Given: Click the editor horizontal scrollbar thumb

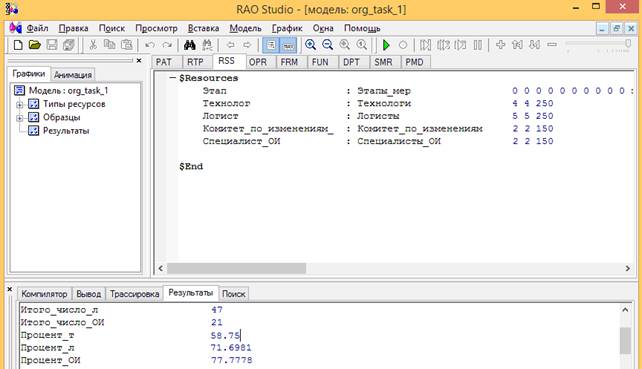Looking at the screenshot, I should (236, 268).
